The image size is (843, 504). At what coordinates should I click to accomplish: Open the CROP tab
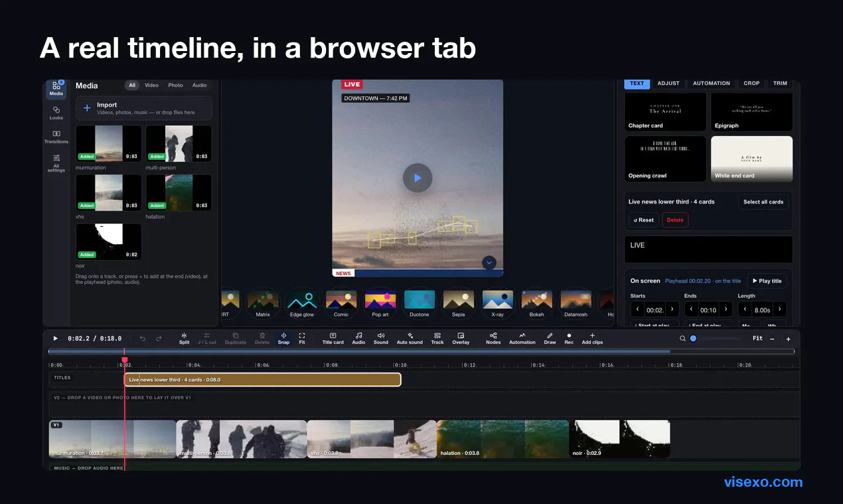click(x=751, y=84)
